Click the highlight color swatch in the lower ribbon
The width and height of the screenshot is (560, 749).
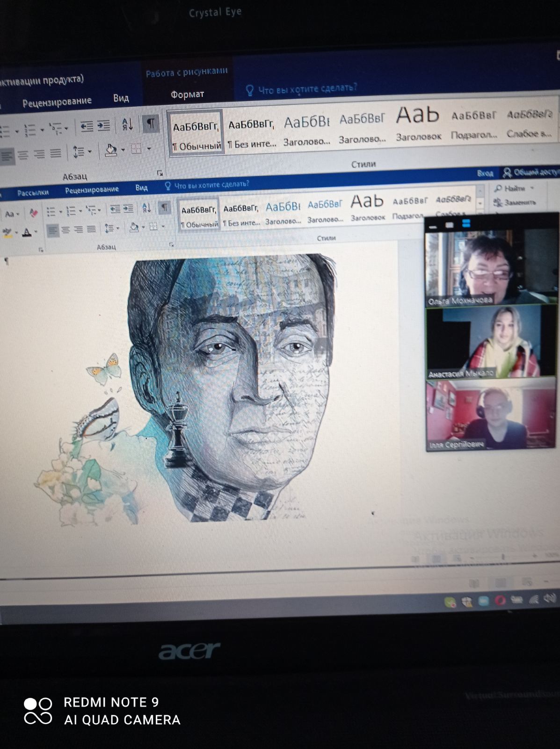[x=7, y=232]
